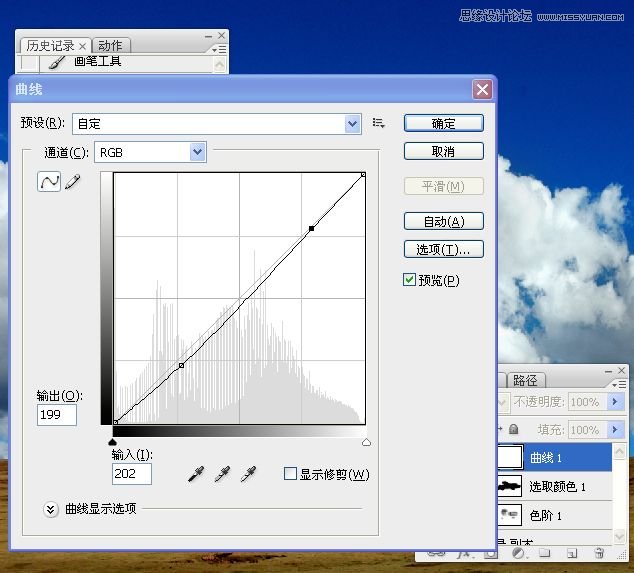Click the Cancel (取消) button
The height and width of the screenshot is (573, 634).
tap(444, 151)
